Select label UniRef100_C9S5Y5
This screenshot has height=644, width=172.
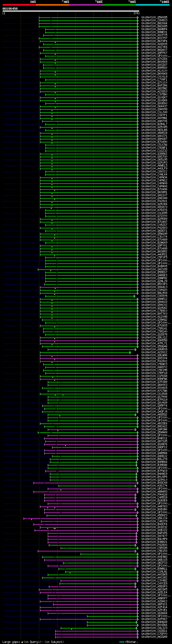click(x=154, y=296)
